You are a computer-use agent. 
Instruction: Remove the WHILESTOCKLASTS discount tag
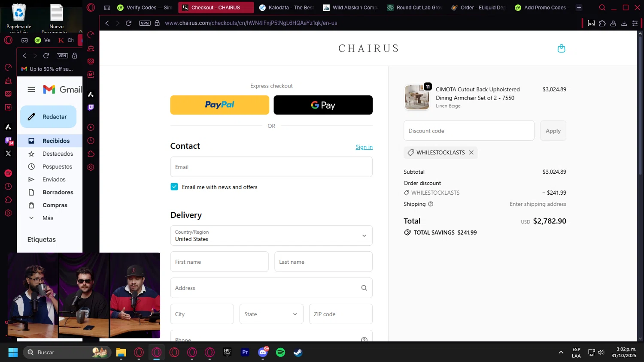coord(471,153)
